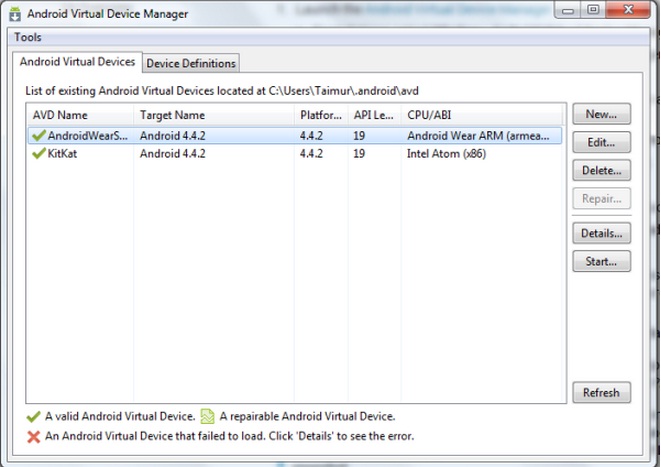Click the Delete... button
The height and width of the screenshot is (467, 661).
(x=601, y=170)
